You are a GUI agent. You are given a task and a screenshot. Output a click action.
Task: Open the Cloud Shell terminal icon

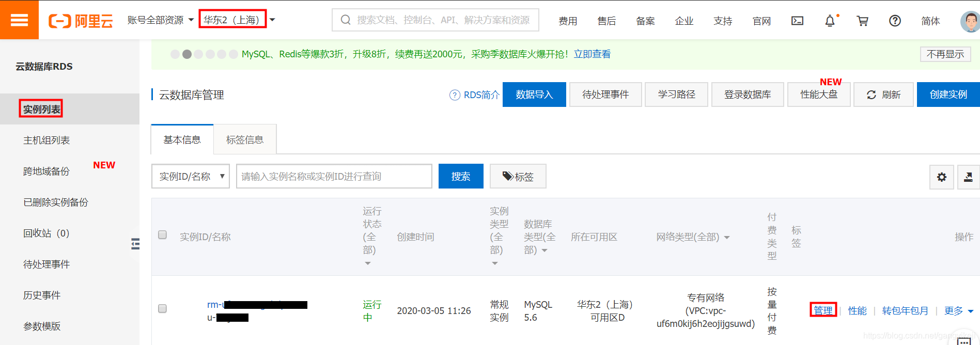pyautogui.click(x=797, y=21)
